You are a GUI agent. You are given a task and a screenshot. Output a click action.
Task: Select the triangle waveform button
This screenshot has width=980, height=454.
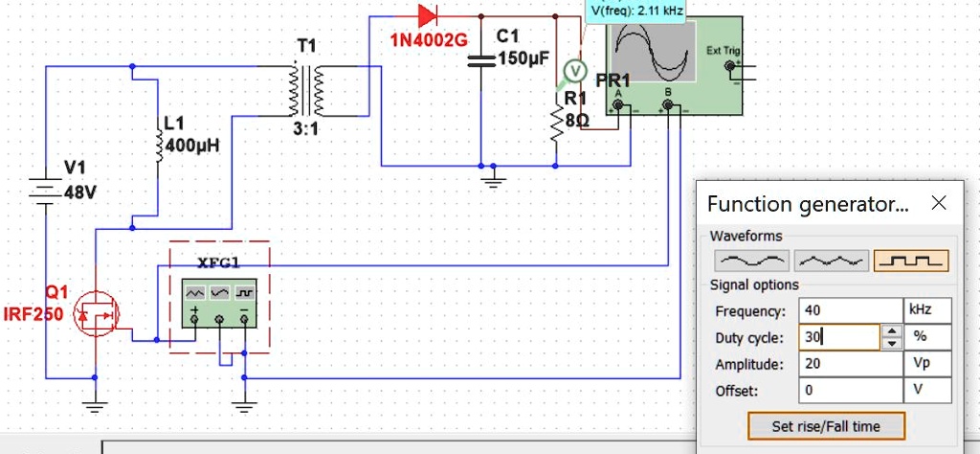[x=832, y=261]
